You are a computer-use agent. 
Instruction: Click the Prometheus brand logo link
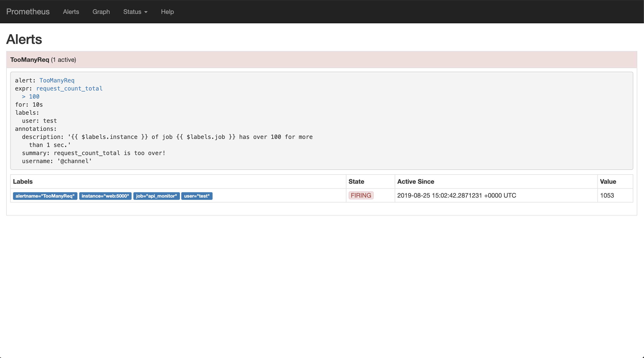point(28,11)
